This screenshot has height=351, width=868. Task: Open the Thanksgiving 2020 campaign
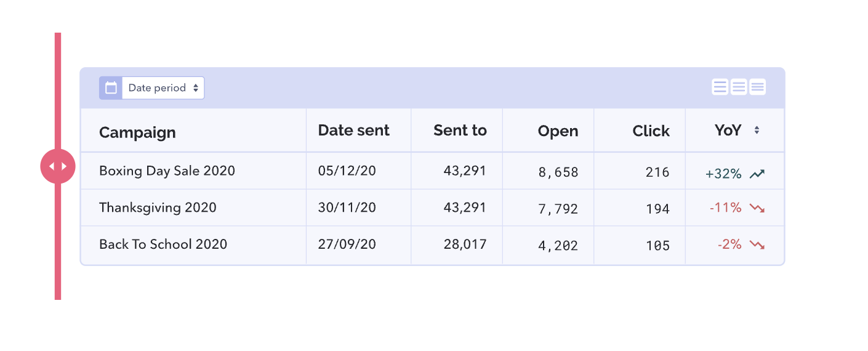click(158, 208)
